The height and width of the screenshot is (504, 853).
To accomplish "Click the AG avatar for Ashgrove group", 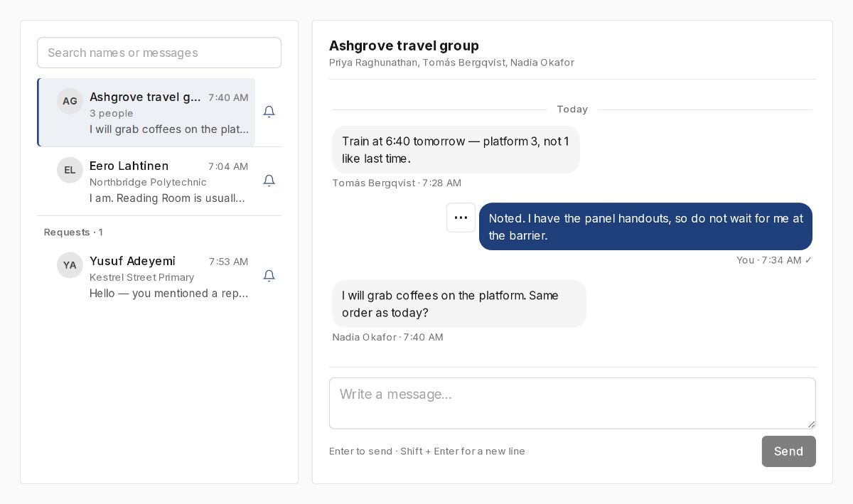I will [70, 101].
